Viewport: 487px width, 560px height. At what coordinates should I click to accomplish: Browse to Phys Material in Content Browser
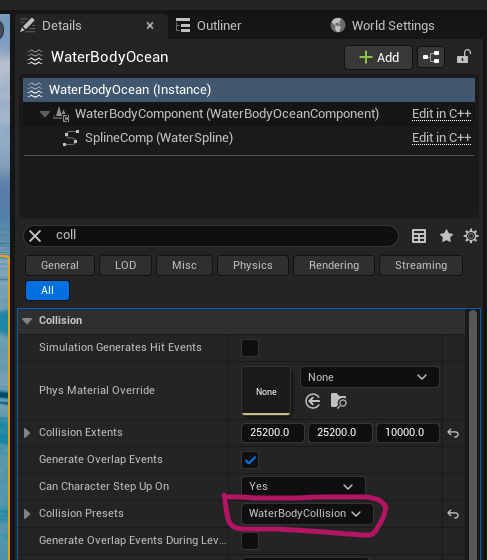click(x=338, y=401)
